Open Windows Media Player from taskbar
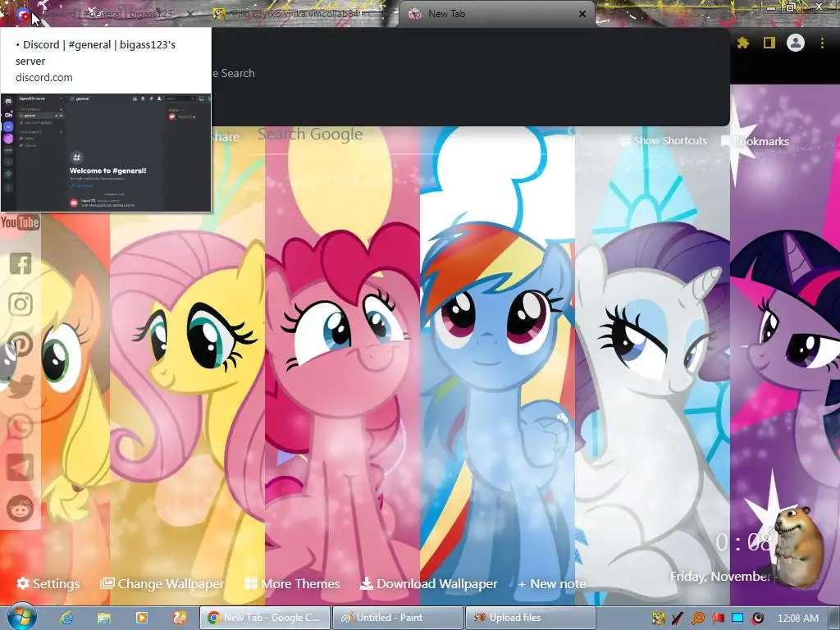This screenshot has height=630, width=840. point(141,618)
